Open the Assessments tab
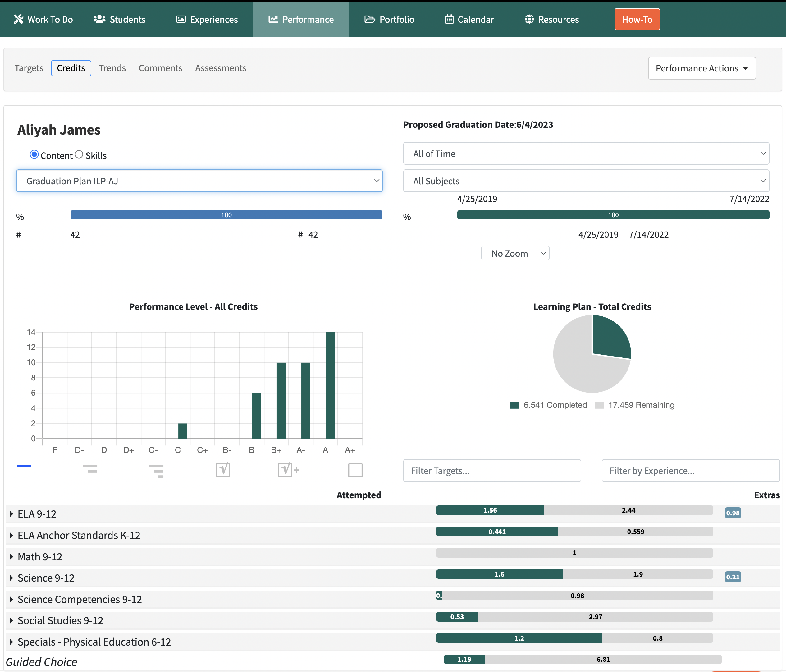Image resolution: width=786 pixels, height=672 pixels. 220,68
